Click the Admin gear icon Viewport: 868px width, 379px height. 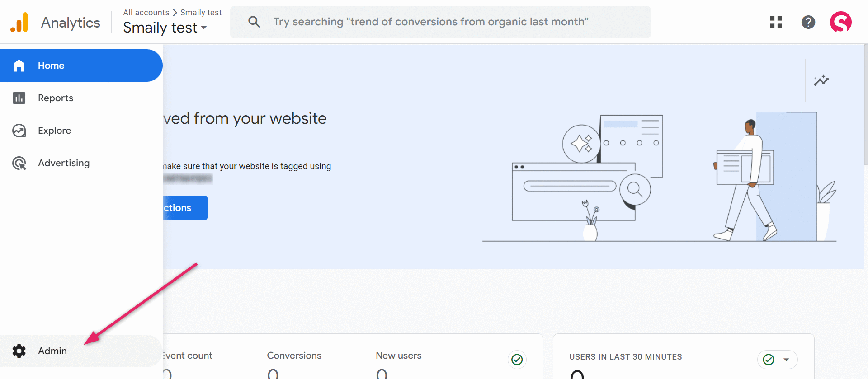click(x=19, y=351)
